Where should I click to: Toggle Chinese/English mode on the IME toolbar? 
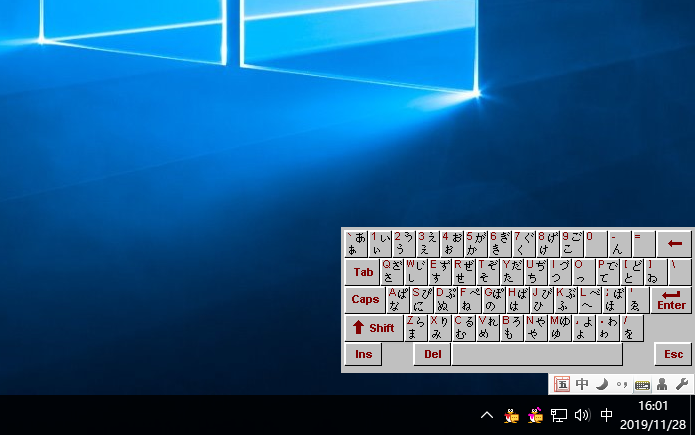[x=582, y=384]
